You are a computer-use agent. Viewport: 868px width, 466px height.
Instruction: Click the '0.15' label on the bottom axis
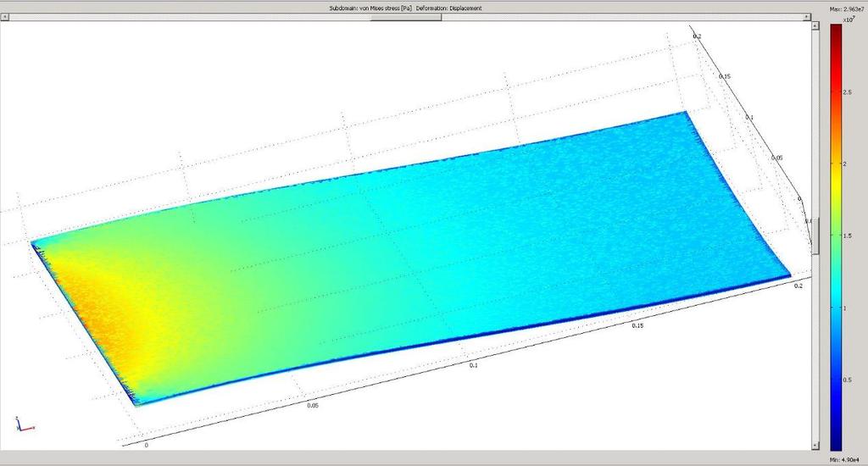point(637,325)
